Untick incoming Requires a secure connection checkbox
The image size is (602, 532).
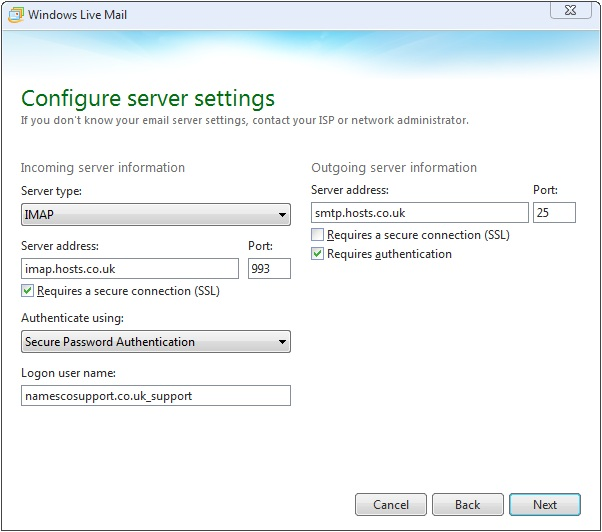27,291
